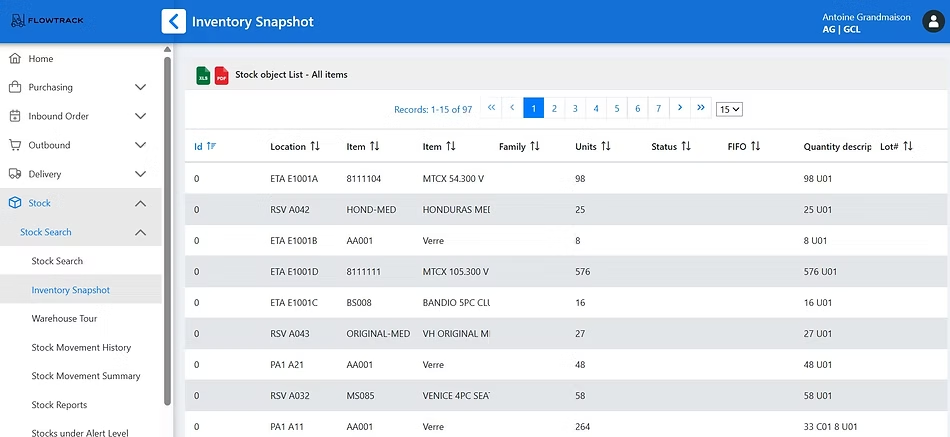This screenshot has height=437, width=950.
Task: Select Inventory Snapshot in sidebar
Action: [x=71, y=290]
